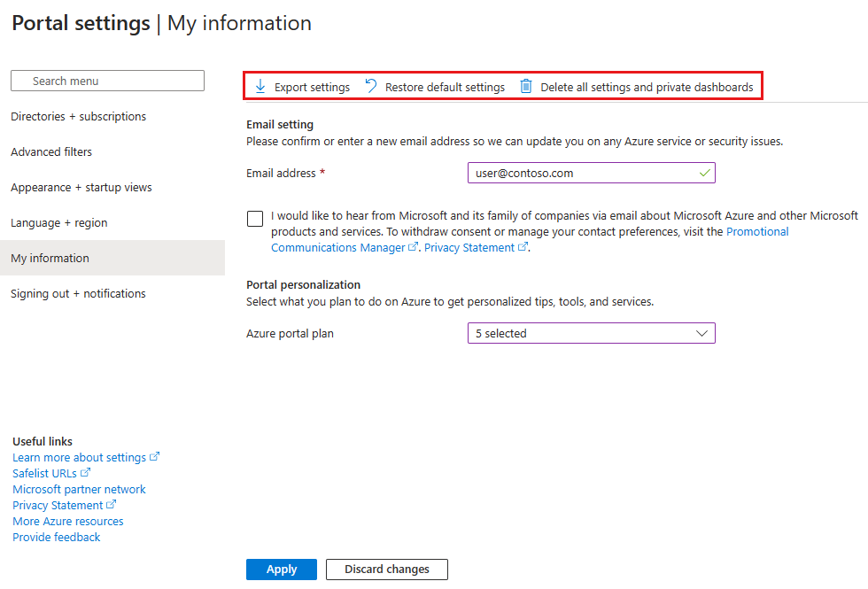Click external link icon beside Promotional Communications Manager

[413, 247]
